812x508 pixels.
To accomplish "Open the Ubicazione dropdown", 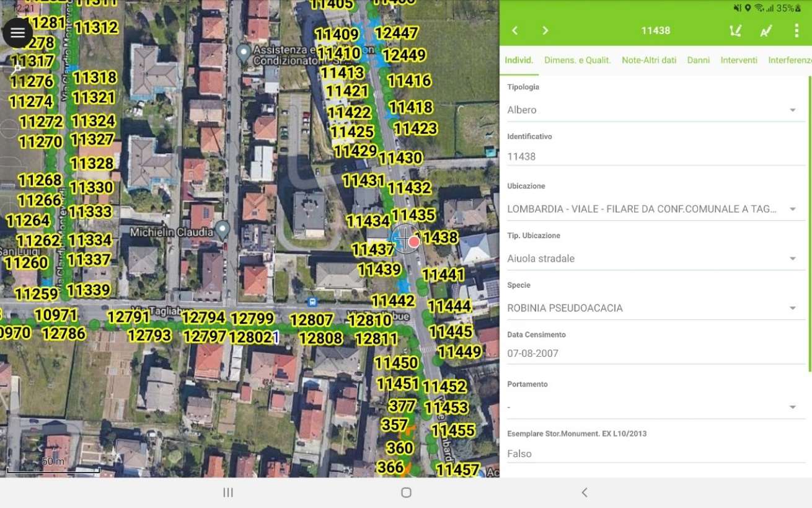I will [792, 210].
